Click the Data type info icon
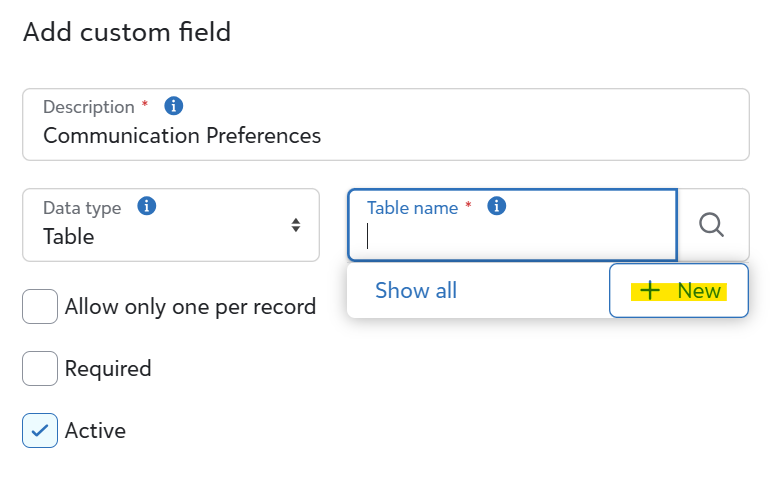This screenshot has width=778, height=487. tap(146, 207)
